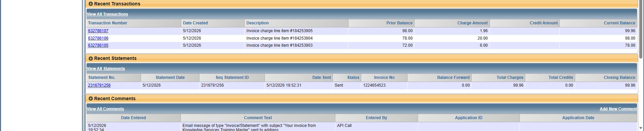The height and width of the screenshot is (131, 644).
Task: Click the page scrollbar down arrow
Action: point(641,128)
